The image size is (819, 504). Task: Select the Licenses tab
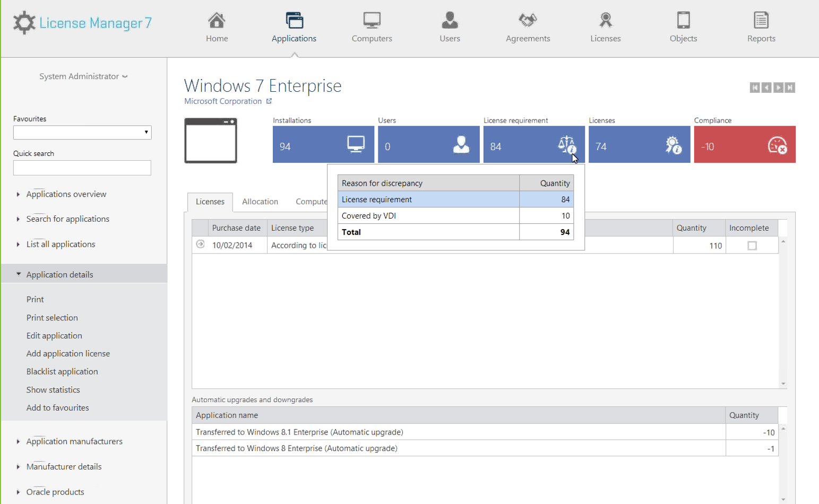(210, 202)
